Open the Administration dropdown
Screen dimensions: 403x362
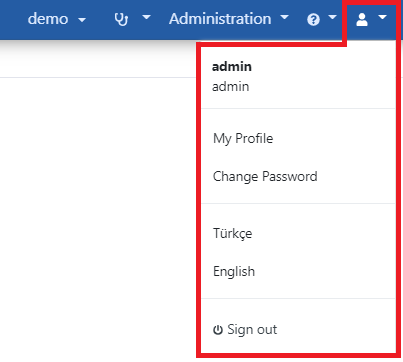click(229, 18)
